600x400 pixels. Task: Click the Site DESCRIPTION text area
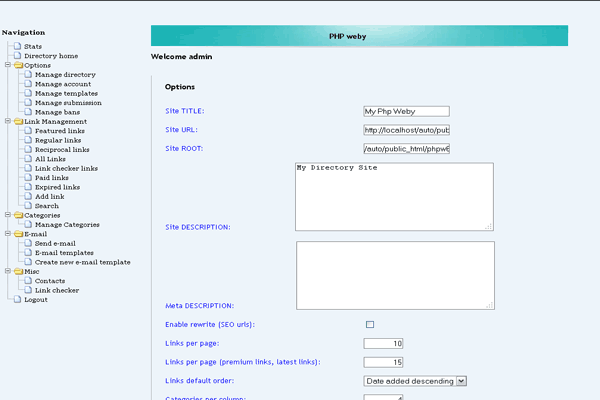click(395, 197)
